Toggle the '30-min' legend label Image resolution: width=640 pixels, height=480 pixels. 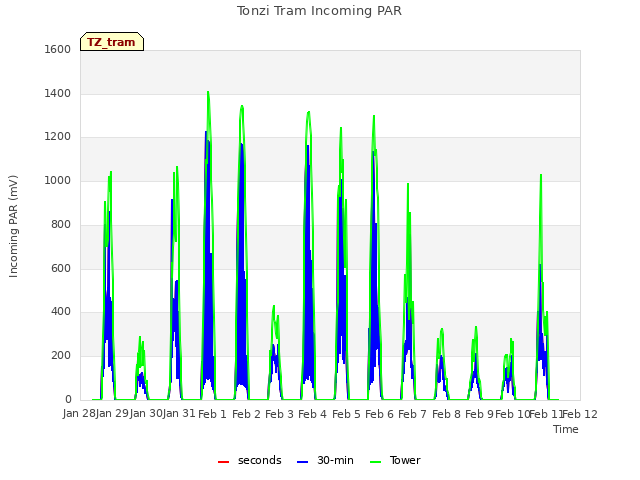(335, 460)
